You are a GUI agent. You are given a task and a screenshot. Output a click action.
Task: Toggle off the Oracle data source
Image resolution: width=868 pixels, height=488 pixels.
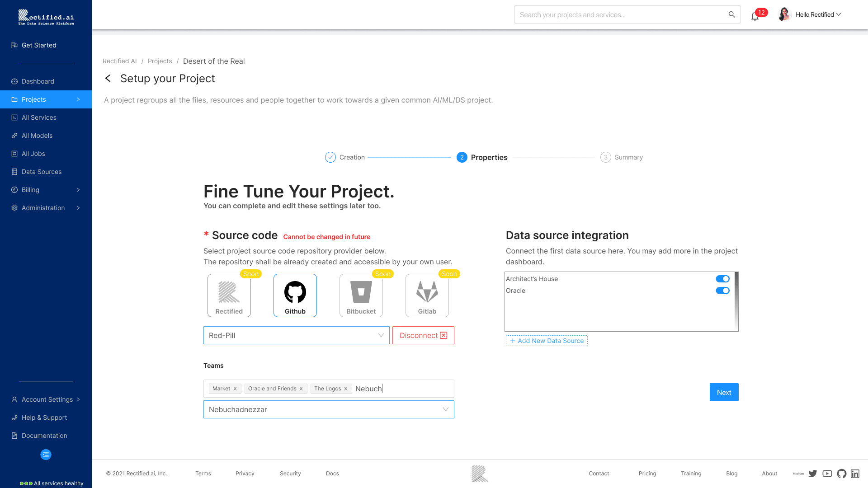click(722, 291)
